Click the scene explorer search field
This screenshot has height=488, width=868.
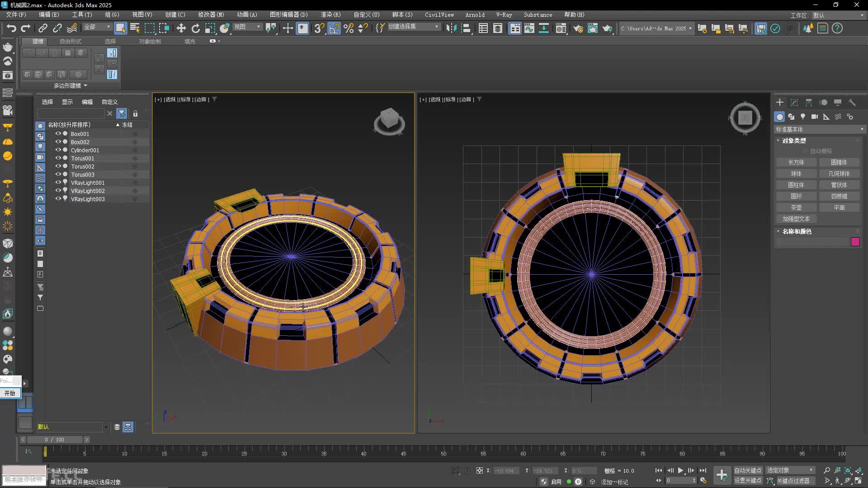pos(71,113)
